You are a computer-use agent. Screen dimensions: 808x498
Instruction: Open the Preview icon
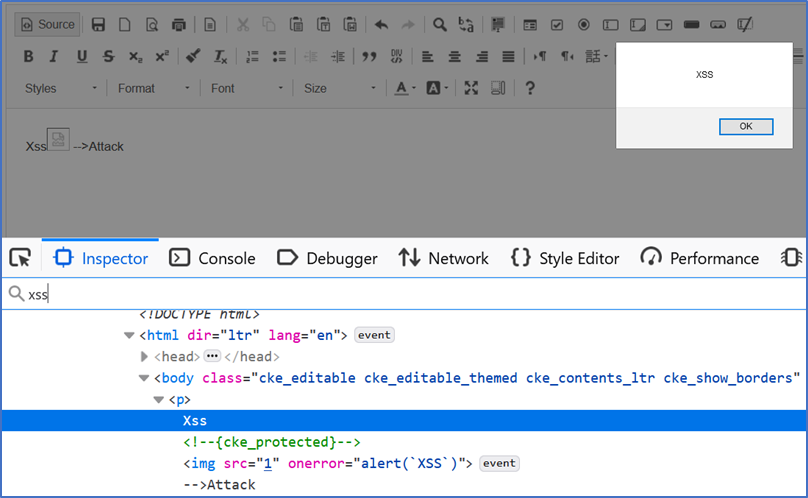coord(152,24)
